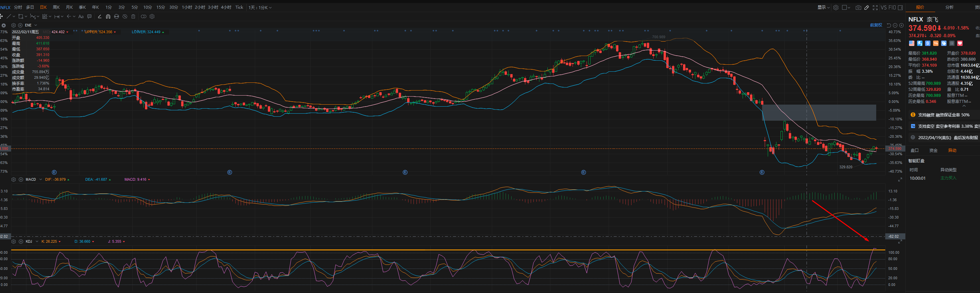The height and width of the screenshot is (293, 980).
Task: Click the blue dollar sign icon
Action: click(x=928, y=44)
